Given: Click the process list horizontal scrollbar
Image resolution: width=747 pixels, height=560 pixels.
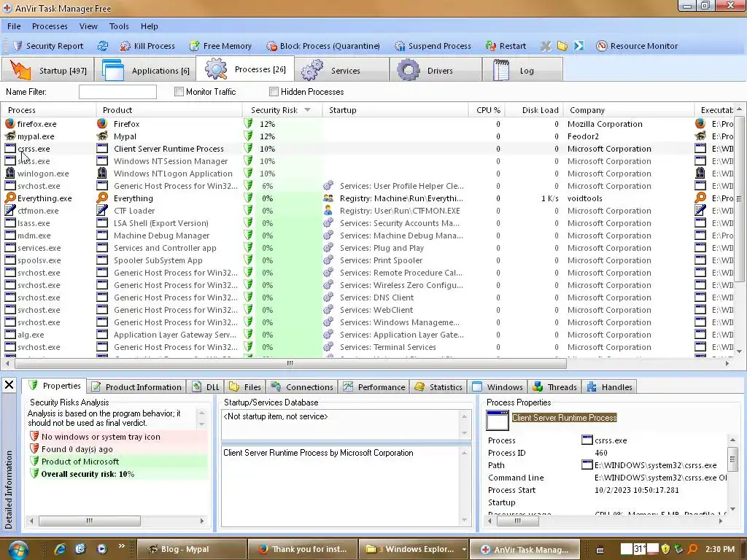Looking at the screenshot, I should click(290, 364).
